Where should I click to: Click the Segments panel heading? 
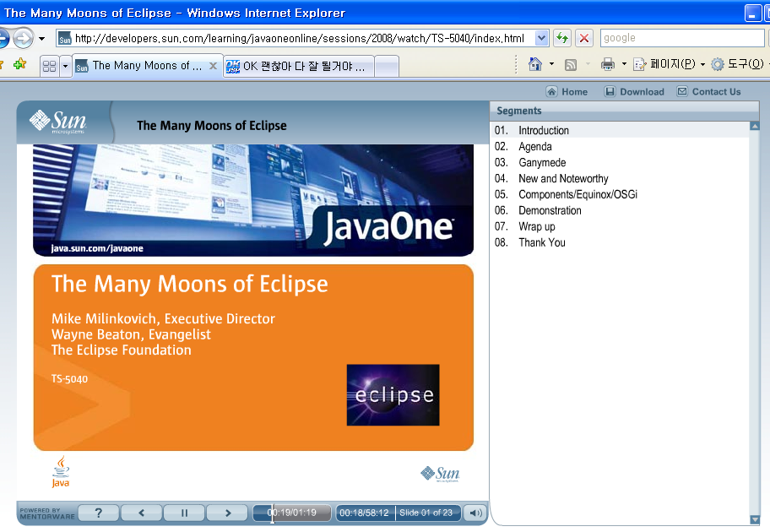coord(519,111)
